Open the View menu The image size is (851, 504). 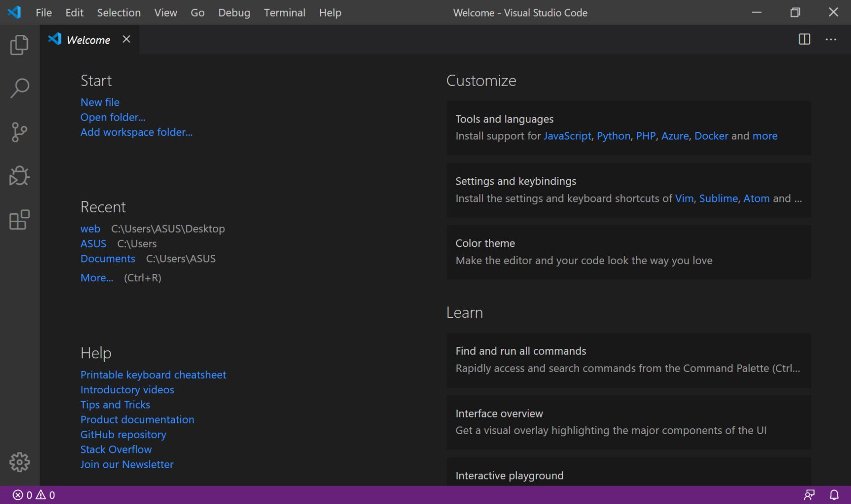click(165, 13)
